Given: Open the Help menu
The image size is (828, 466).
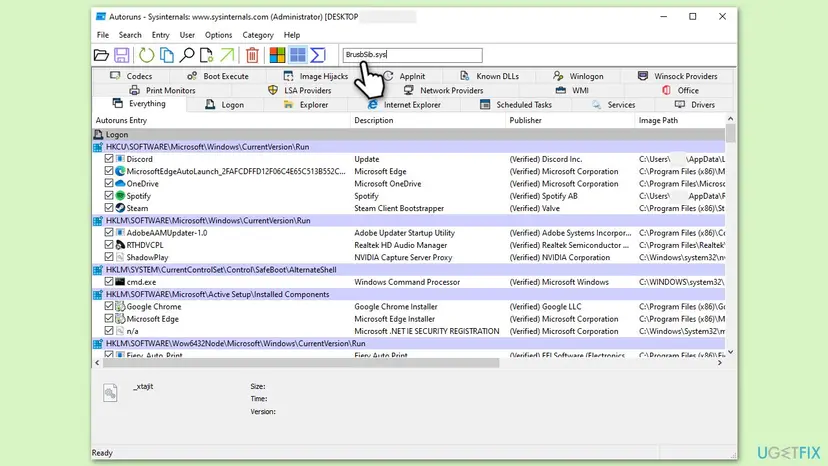Looking at the screenshot, I should click(x=292, y=35).
